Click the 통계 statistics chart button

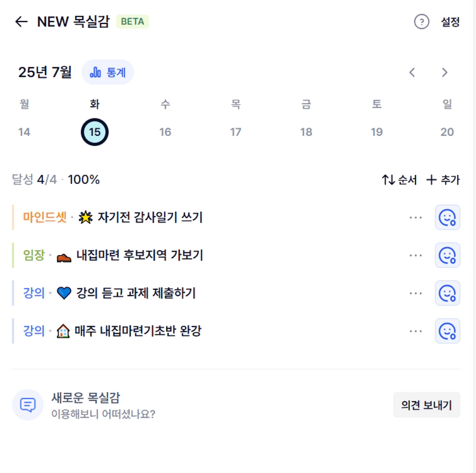point(108,72)
